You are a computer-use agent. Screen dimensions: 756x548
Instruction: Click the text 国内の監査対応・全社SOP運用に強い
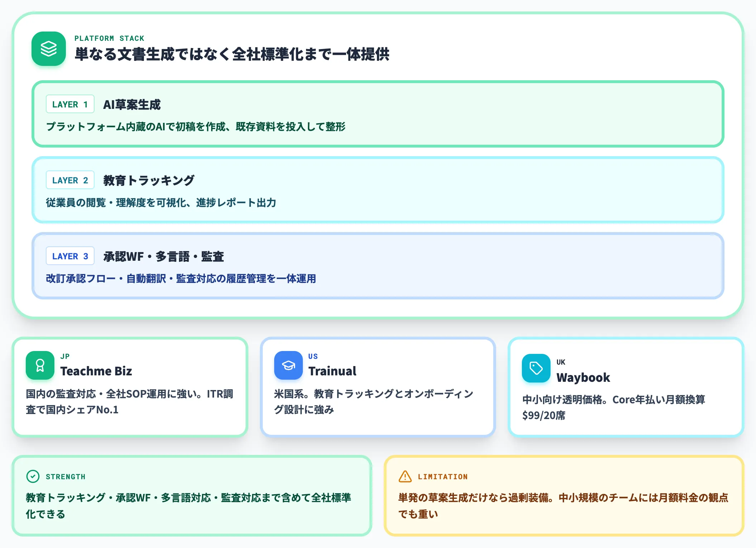coord(130,402)
